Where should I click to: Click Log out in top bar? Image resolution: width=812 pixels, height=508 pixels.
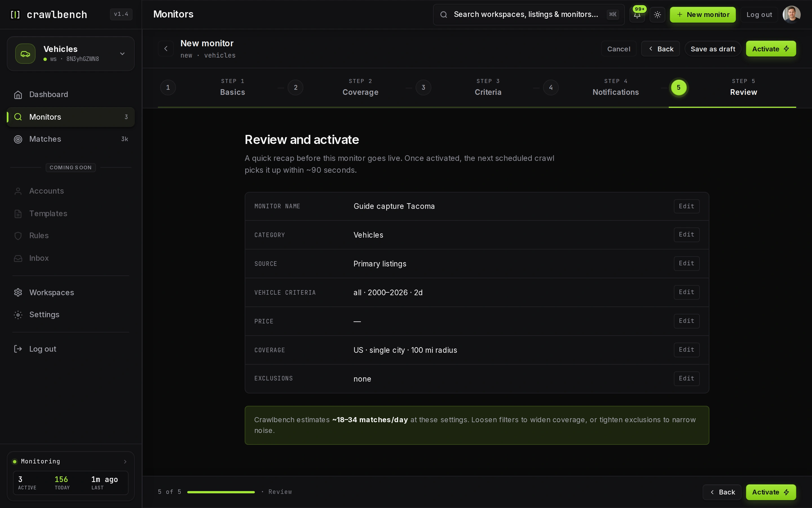click(x=759, y=14)
